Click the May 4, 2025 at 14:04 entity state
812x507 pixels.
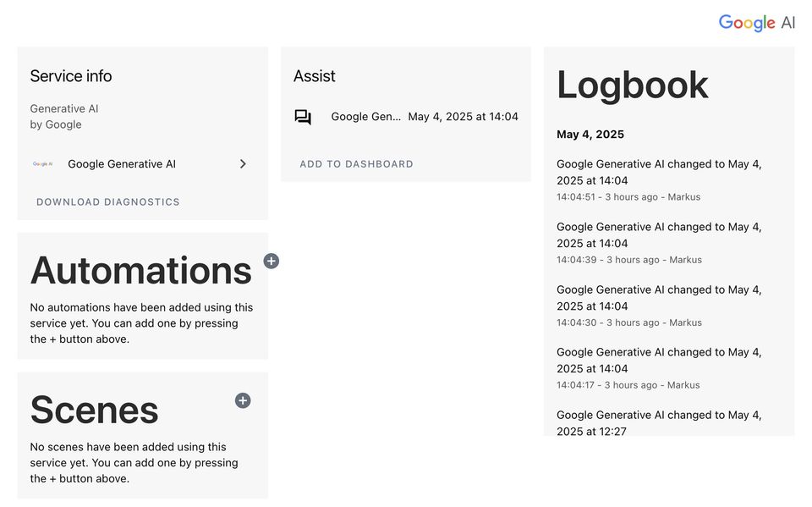(463, 117)
